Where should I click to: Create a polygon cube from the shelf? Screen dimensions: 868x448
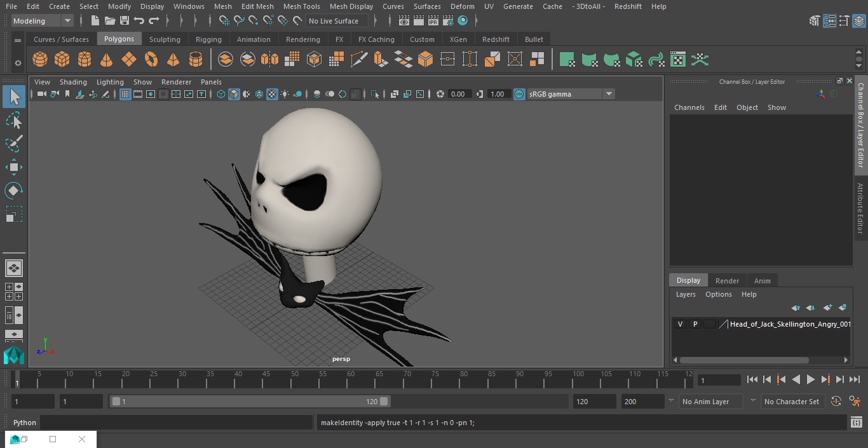tap(62, 60)
